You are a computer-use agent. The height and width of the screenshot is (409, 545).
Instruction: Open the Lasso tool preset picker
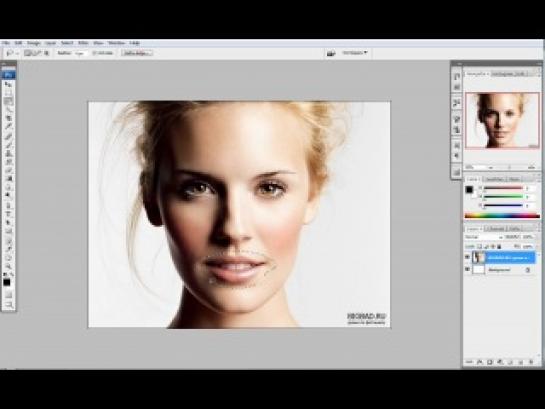11,53
